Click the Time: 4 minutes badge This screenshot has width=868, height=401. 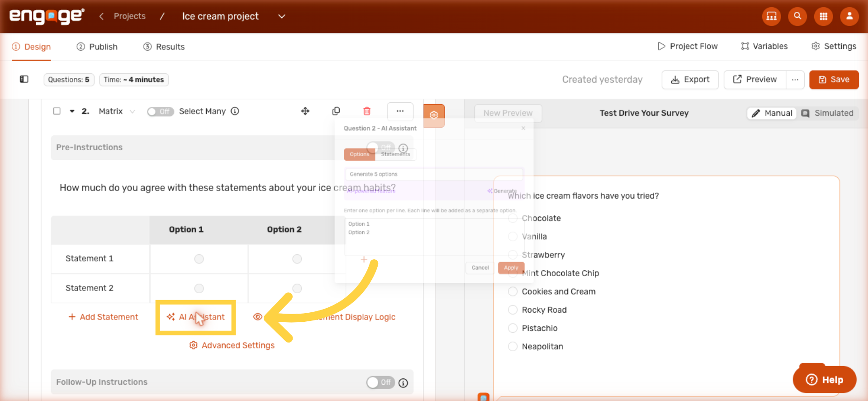point(133,80)
